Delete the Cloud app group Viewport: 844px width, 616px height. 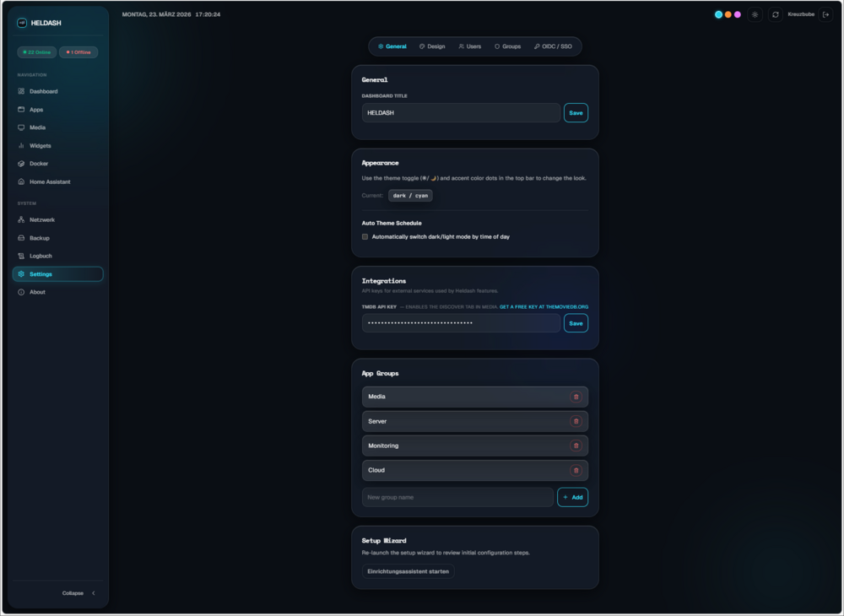[576, 470]
